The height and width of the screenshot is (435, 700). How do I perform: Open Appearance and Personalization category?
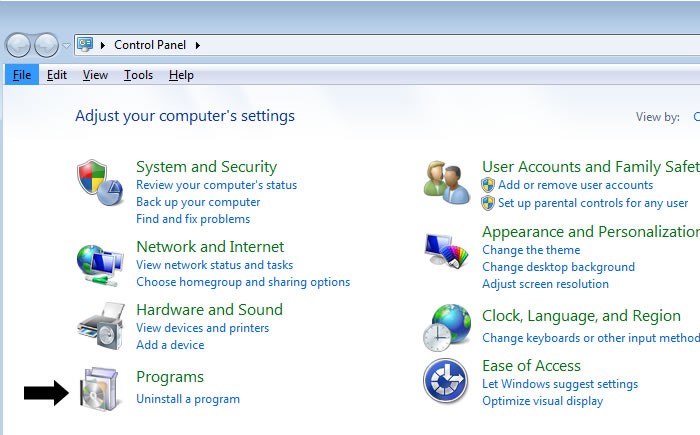[x=591, y=232]
